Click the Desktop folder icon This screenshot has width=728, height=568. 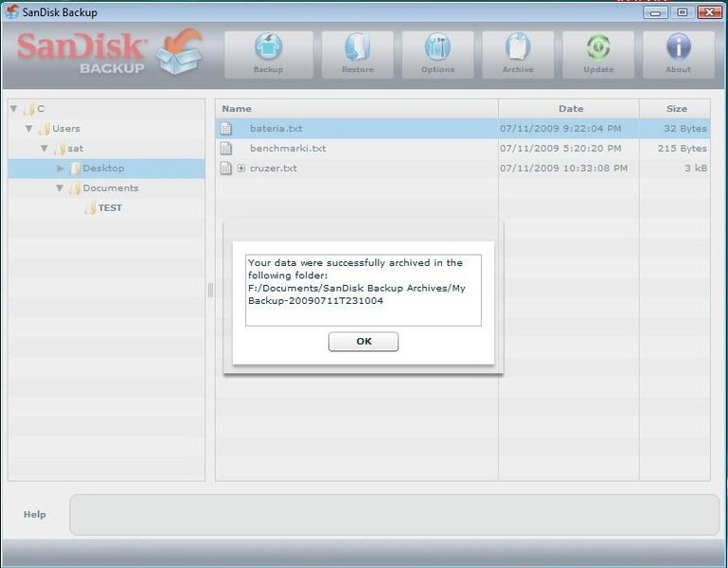(x=75, y=169)
